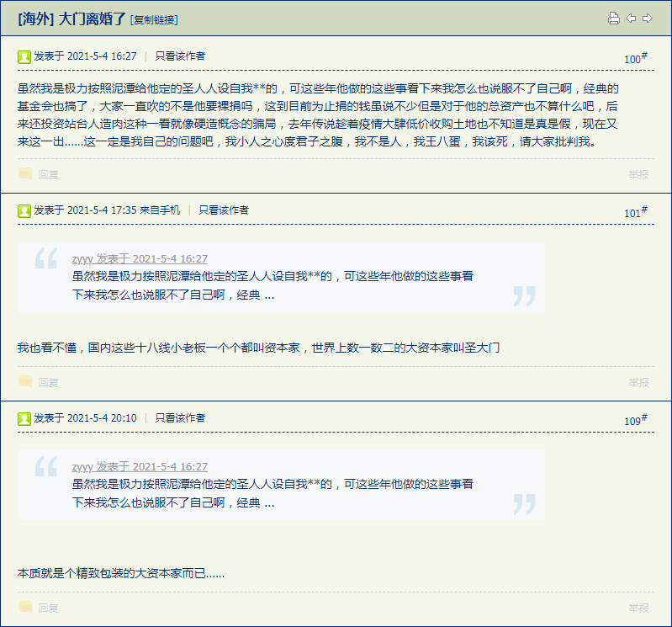The height and width of the screenshot is (627, 672).
Task: Click reply bubble icon under post 109
Action: [x=25, y=608]
